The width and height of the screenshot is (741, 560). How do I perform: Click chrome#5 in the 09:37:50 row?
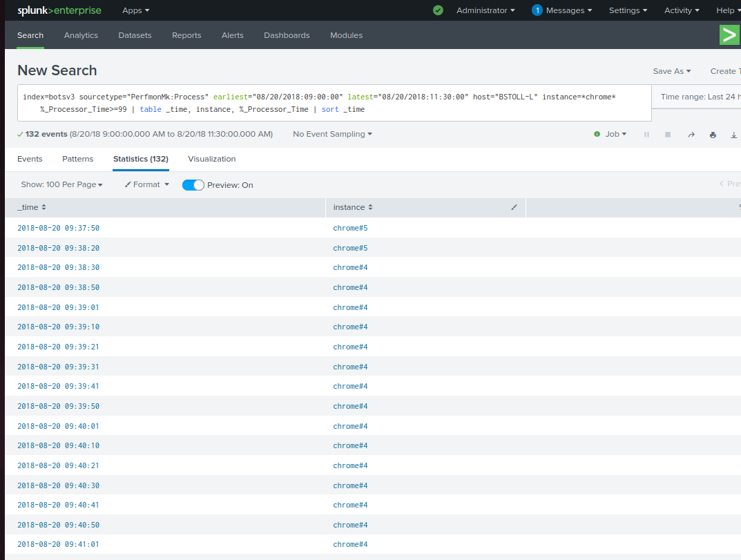coord(350,228)
